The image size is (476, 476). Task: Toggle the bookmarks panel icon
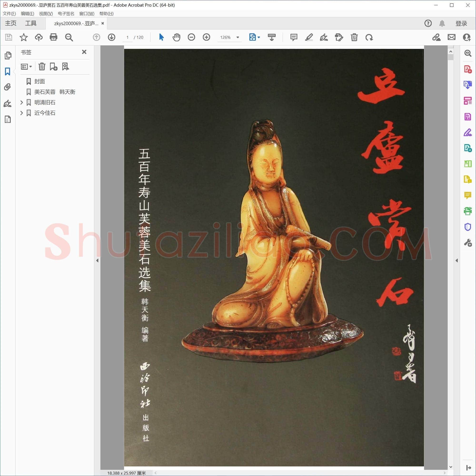(8, 71)
